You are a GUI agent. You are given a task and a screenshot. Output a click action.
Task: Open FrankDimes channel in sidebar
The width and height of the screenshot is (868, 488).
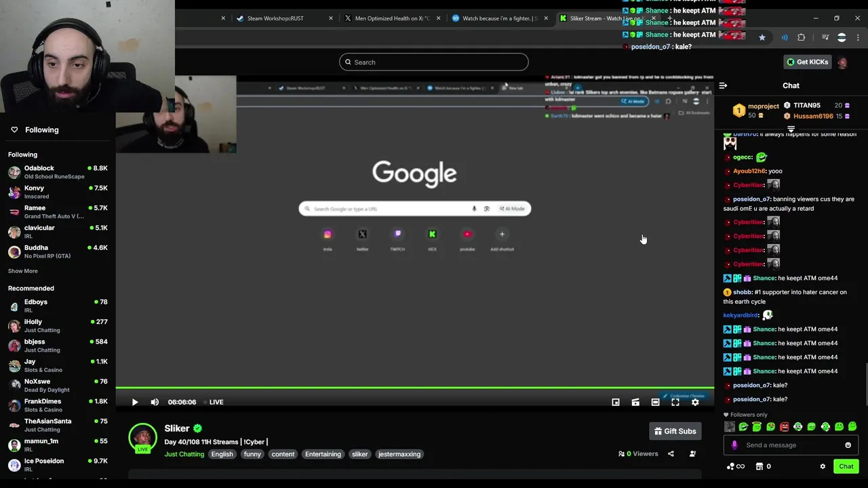tap(58, 405)
